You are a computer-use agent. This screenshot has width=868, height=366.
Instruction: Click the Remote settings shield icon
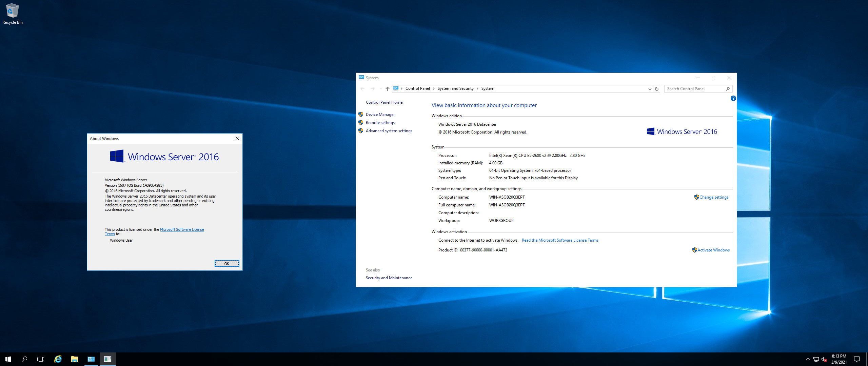pos(361,123)
